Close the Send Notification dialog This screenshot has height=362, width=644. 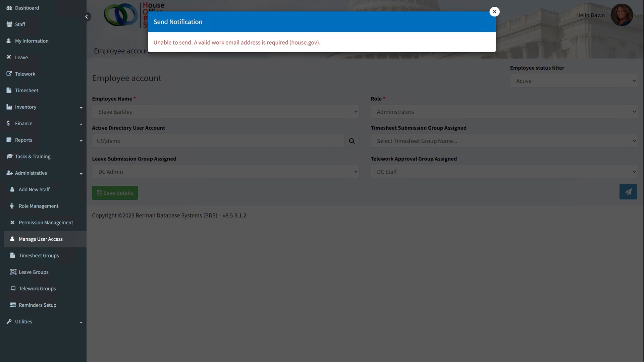pos(494,12)
